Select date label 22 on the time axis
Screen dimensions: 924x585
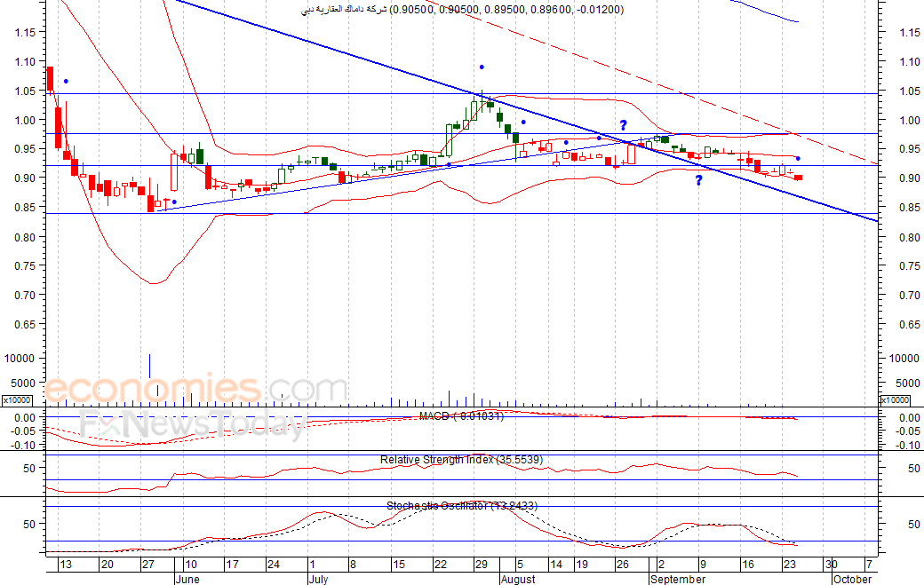pyautogui.click(x=440, y=565)
